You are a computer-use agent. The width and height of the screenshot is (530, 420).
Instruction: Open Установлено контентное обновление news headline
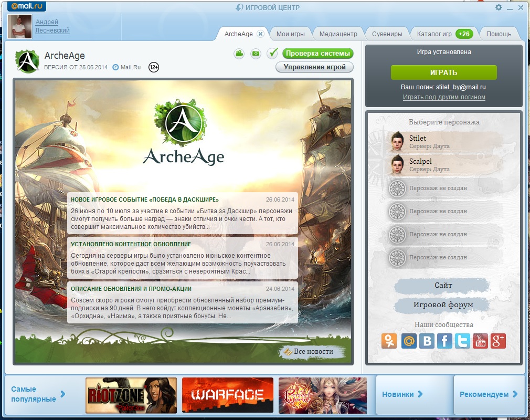pos(131,244)
